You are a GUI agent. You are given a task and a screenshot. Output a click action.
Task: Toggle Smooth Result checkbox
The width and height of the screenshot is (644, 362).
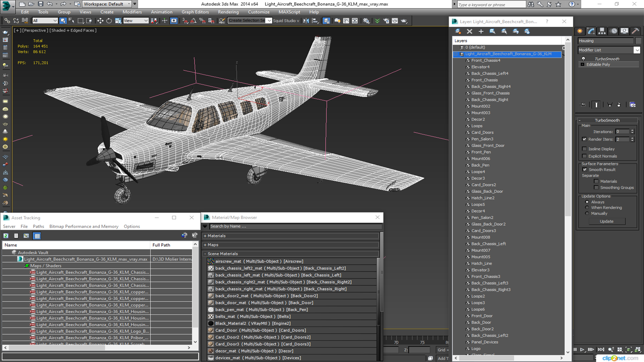585,170
